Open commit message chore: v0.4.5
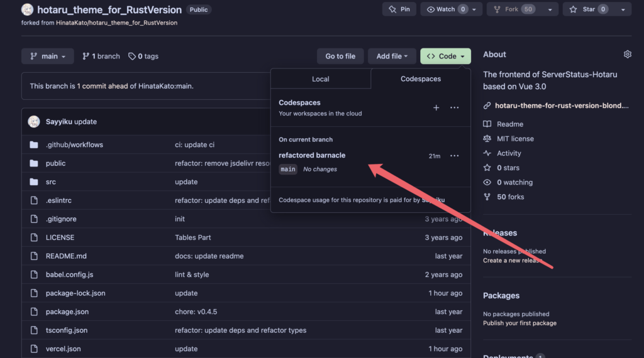 196,312
